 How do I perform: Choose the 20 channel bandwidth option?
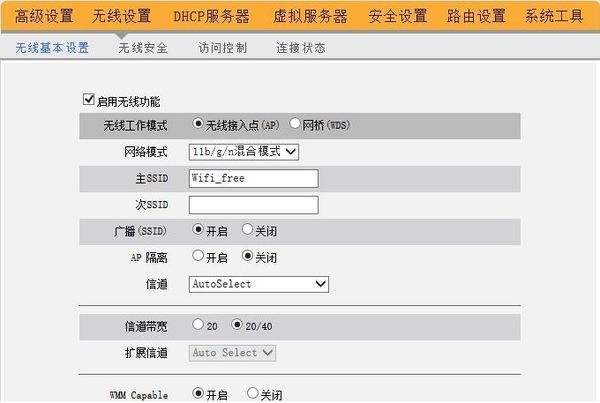pos(198,325)
